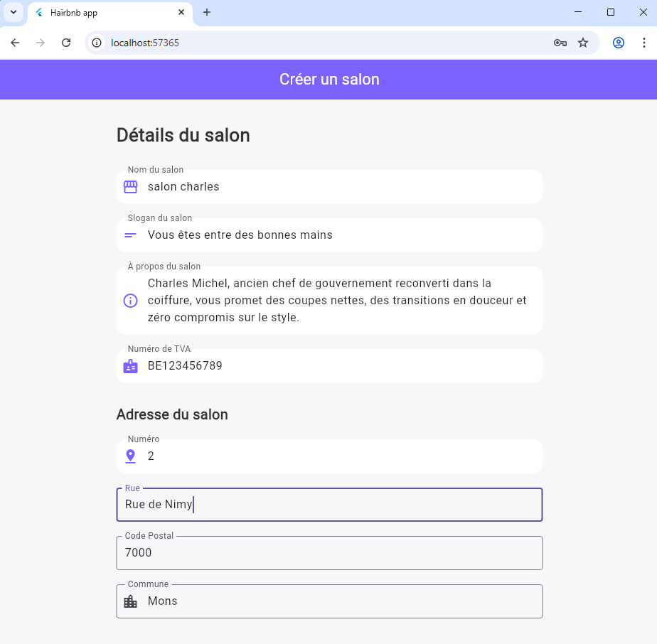
Task: Close the Hairbnb app tab
Action: pos(181,12)
